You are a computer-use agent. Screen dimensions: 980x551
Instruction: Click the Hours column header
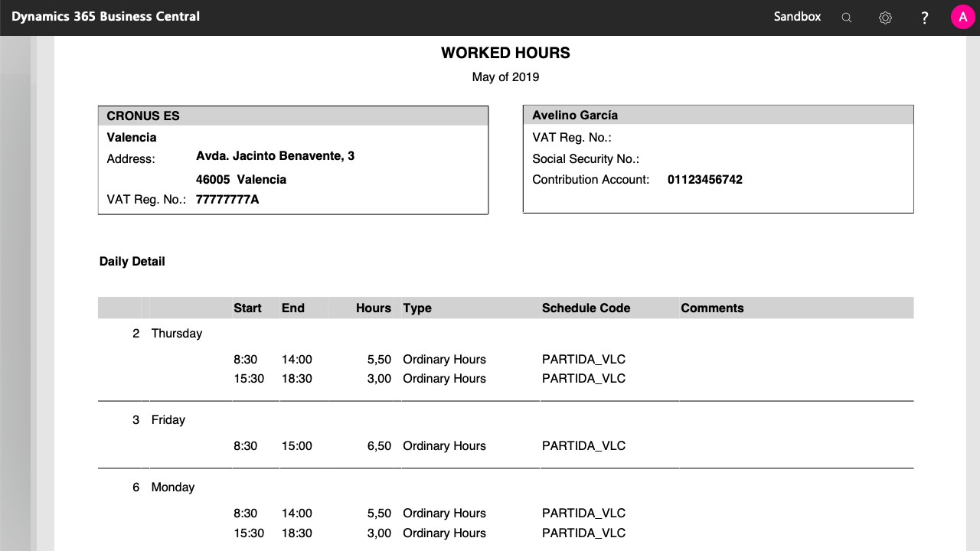point(373,308)
